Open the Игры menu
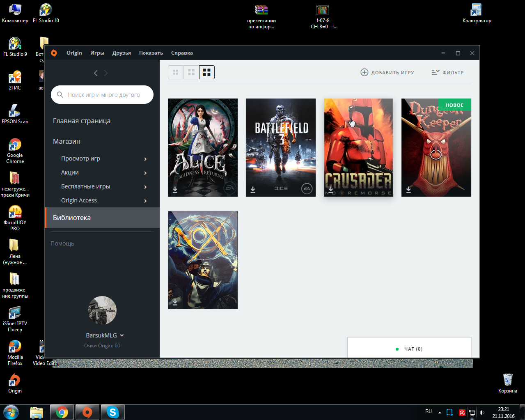Screen dimensions: 525x420 (x=97, y=53)
